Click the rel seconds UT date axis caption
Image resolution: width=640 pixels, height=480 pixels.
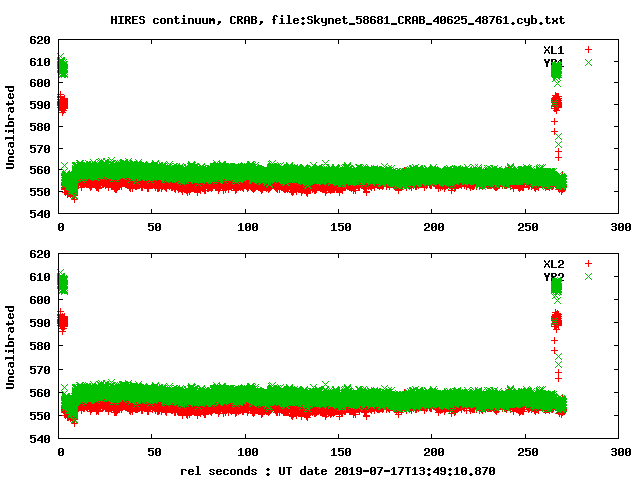click(x=338, y=471)
